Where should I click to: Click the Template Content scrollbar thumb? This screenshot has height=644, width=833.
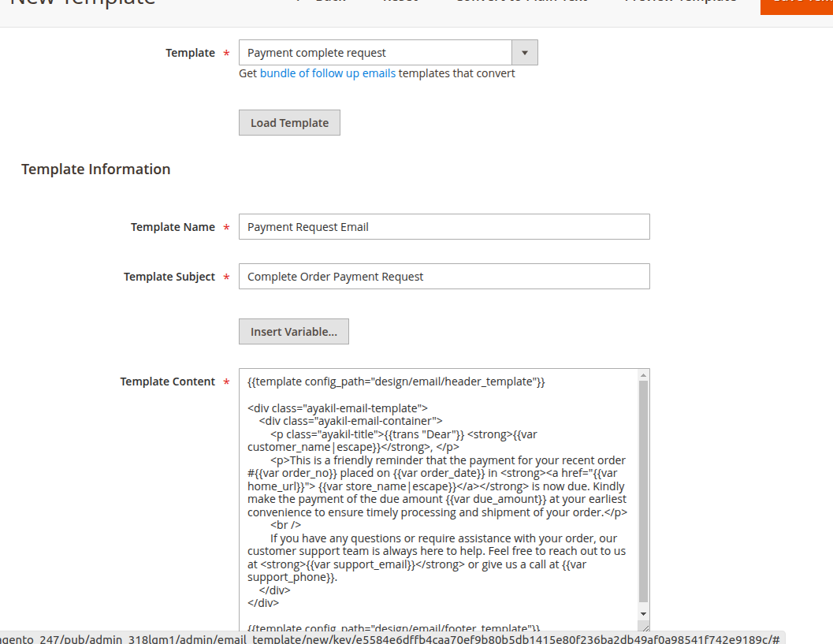coord(643,489)
